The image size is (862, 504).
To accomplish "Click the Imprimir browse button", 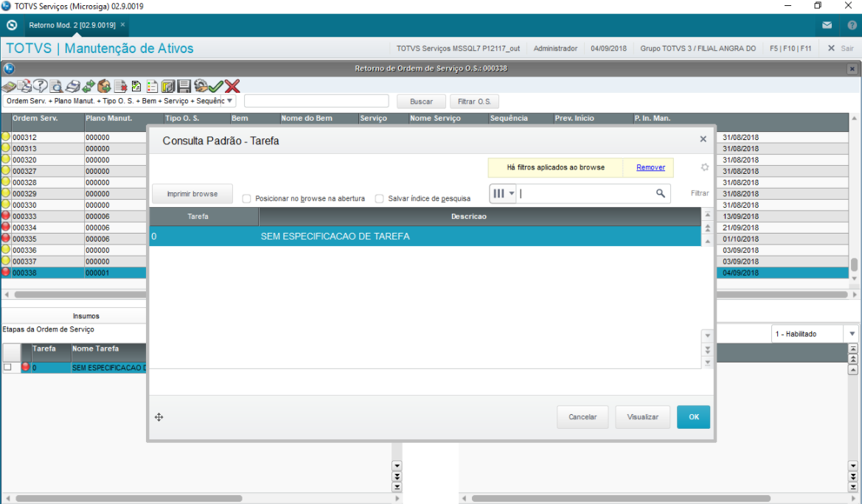I will (x=192, y=194).
